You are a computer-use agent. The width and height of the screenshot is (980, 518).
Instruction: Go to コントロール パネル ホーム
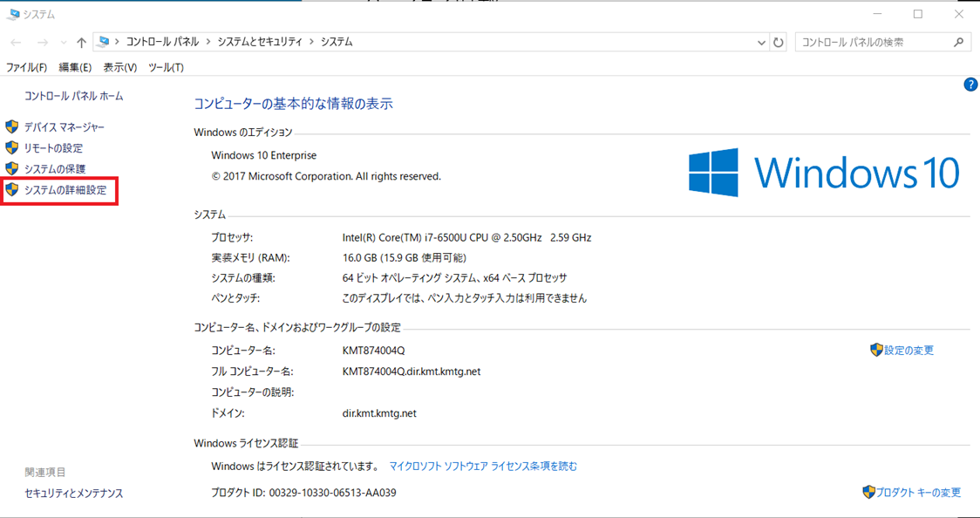(74, 96)
